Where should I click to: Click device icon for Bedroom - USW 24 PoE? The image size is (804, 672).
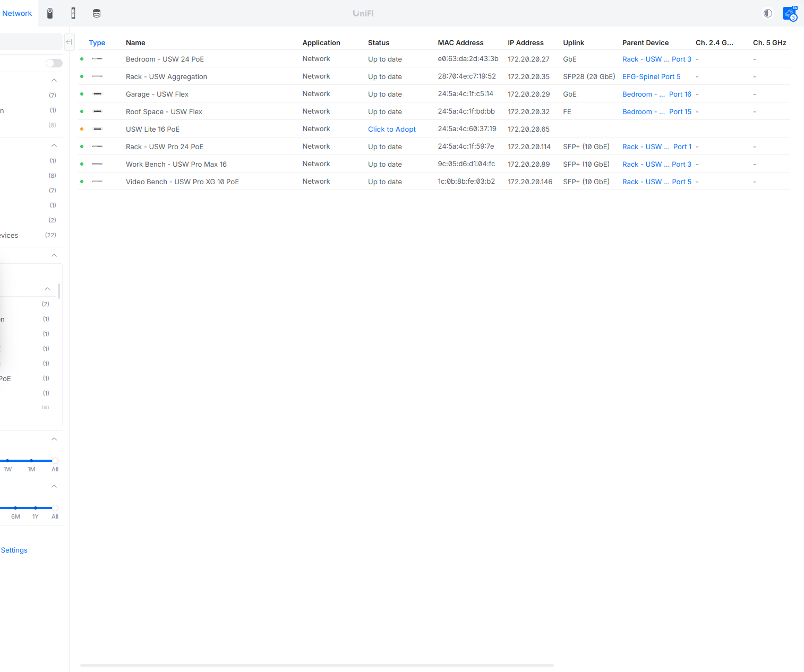point(97,59)
